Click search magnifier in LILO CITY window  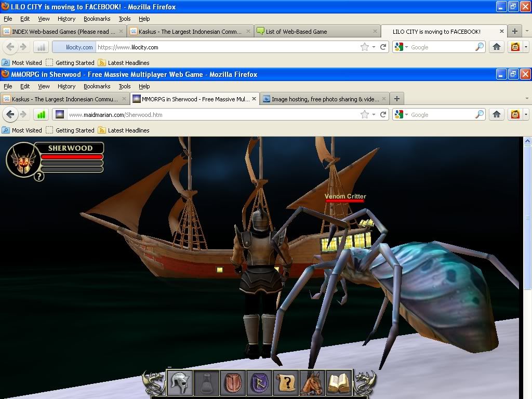click(x=480, y=47)
